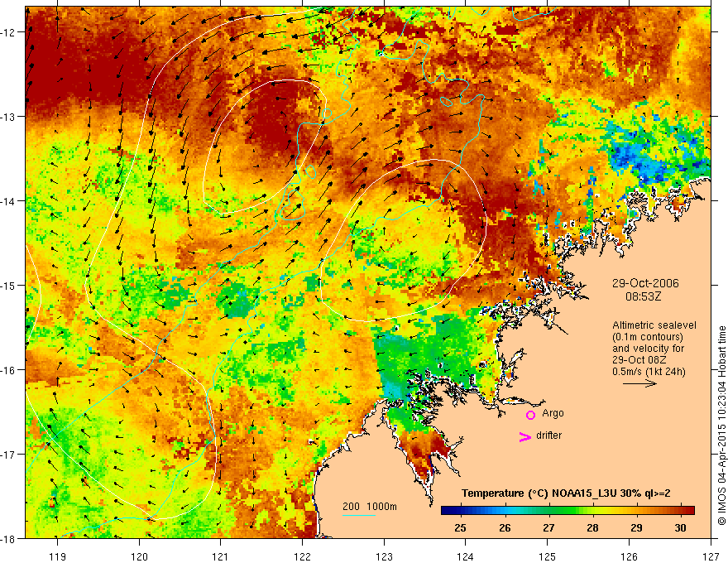
Task: Click the magenta drifter arrowhead symbol in legend
Action: point(525,436)
